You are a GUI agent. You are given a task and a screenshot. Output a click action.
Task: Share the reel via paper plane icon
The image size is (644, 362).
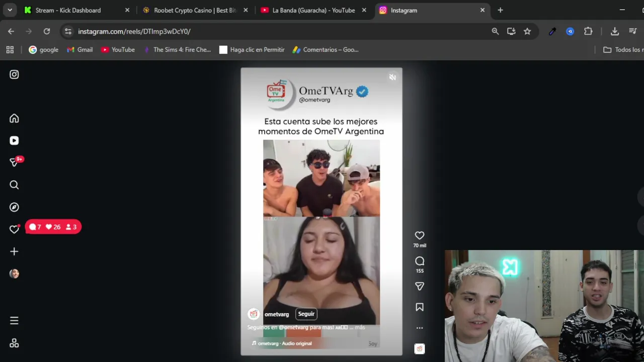(420, 286)
